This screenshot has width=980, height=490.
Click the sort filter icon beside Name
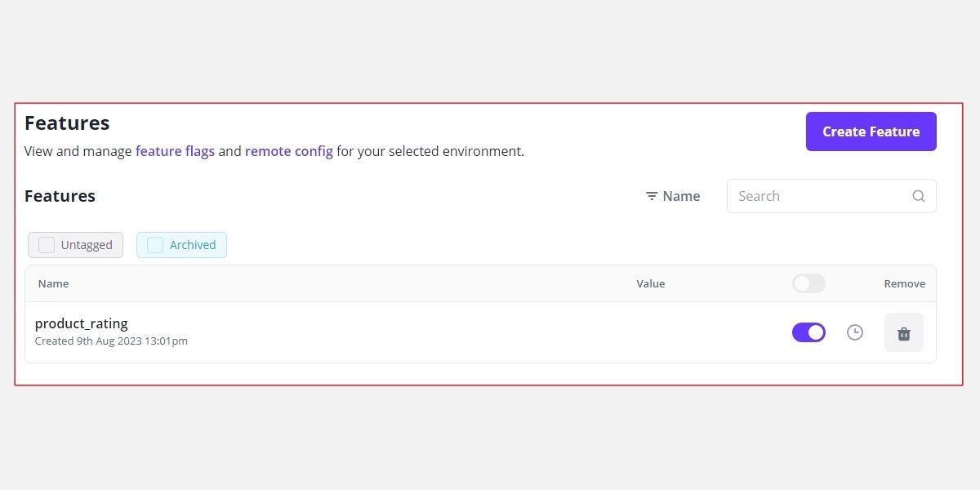pos(651,196)
